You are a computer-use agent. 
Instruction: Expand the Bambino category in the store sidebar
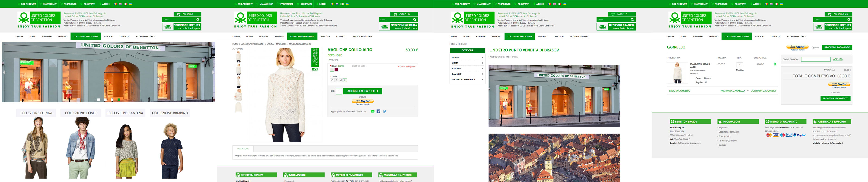483,74
